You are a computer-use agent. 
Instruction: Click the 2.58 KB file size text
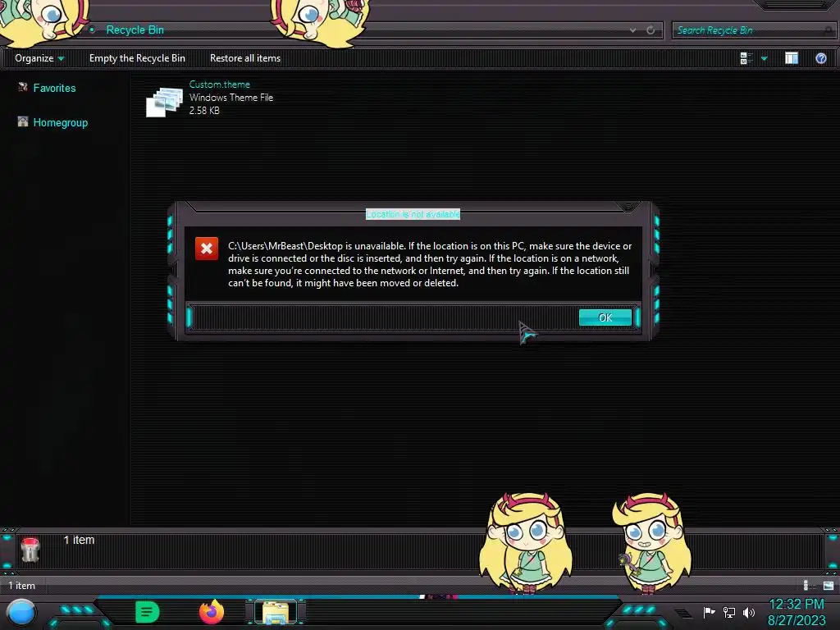(x=204, y=111)
